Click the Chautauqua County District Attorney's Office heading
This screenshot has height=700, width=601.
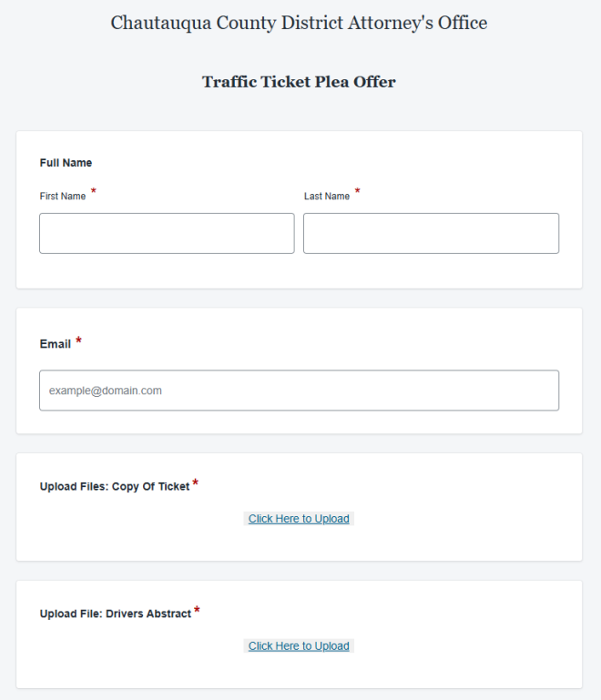coord(300,24)
